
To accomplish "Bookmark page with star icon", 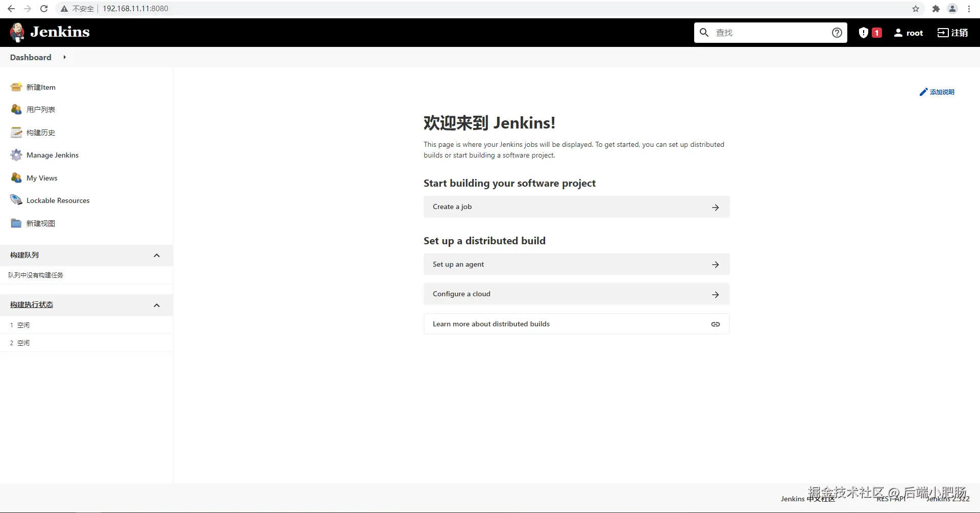I will tap(916, 9).
